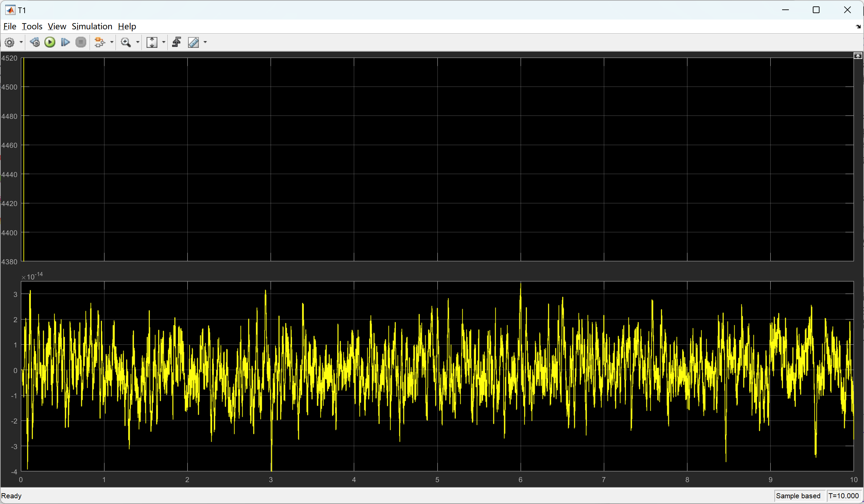Open the measurements dropdown arrow
The image size is (864, 504).
205,42
